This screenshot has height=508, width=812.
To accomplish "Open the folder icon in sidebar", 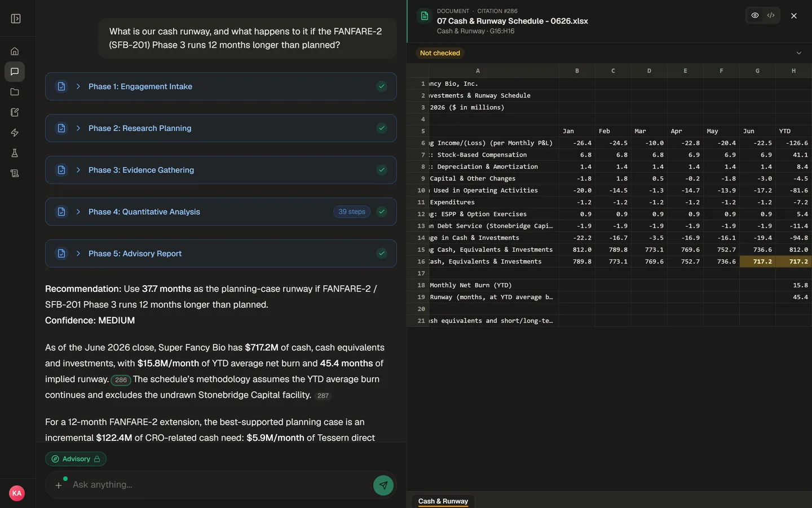I will coord(15,92).
